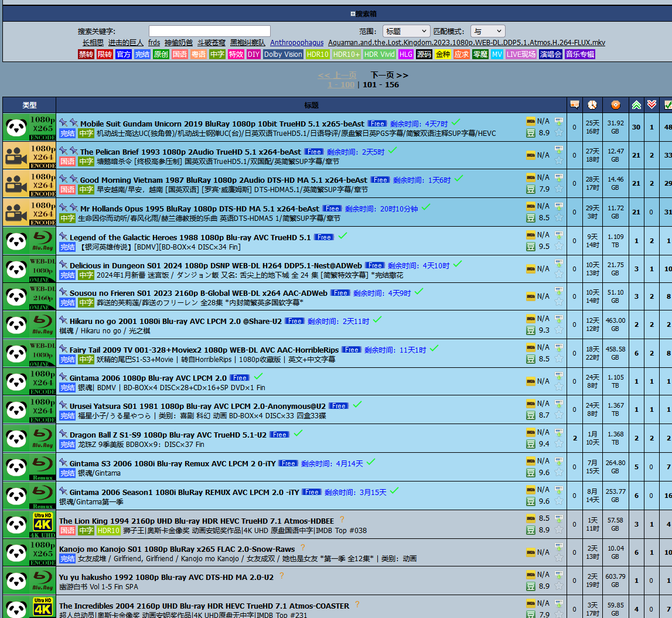
Task: Open 4K UHD category icon of The Lion King row
Action: 29,525
